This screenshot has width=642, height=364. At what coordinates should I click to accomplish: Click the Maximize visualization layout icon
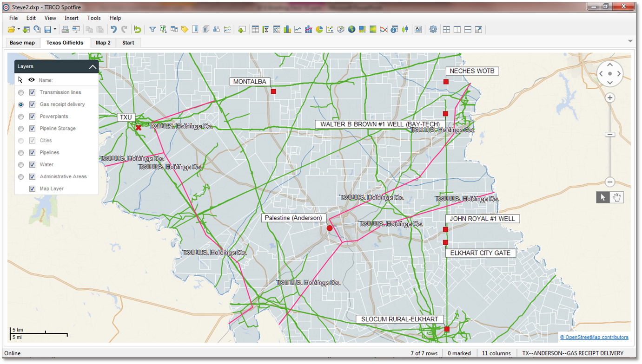tap(478, 30)
